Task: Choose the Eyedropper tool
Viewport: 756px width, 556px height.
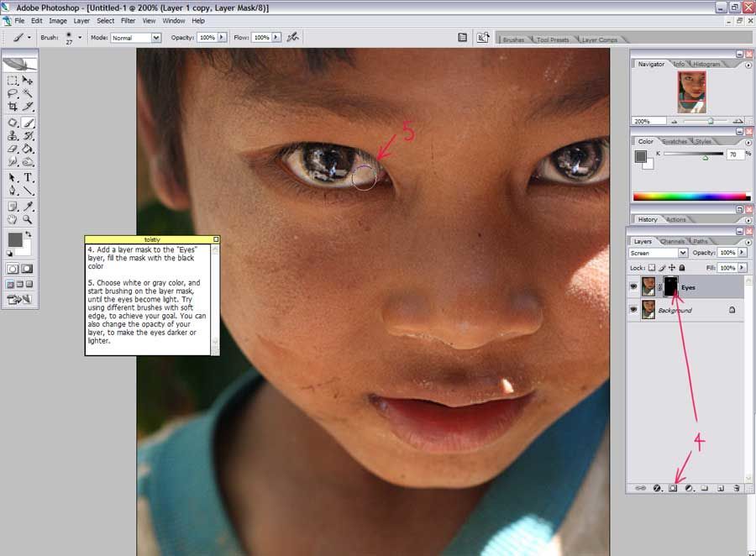Action: tap(28, 206)
